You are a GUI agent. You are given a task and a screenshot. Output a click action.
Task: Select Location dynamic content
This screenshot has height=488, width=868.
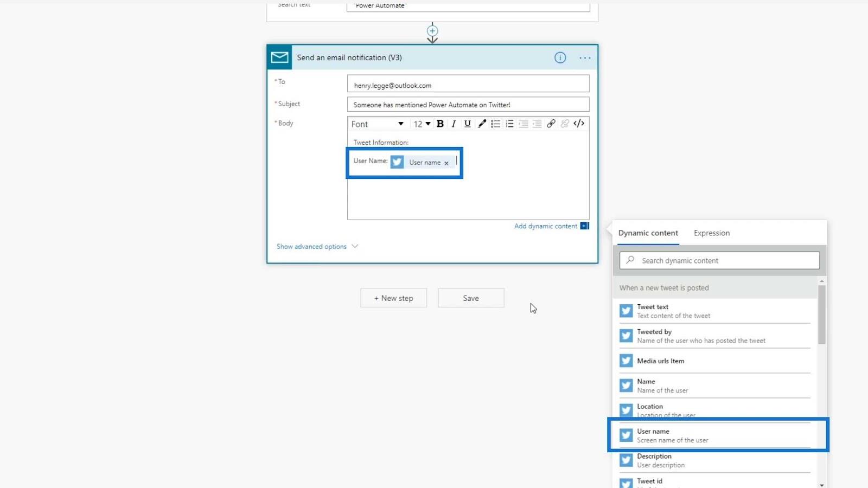[715, 410]
